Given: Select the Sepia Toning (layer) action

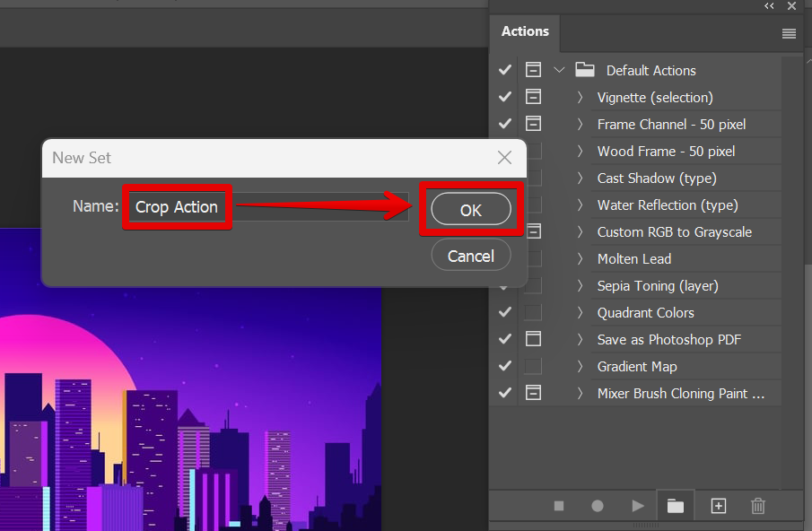Looking at the screenshot, I should [658, 286].
